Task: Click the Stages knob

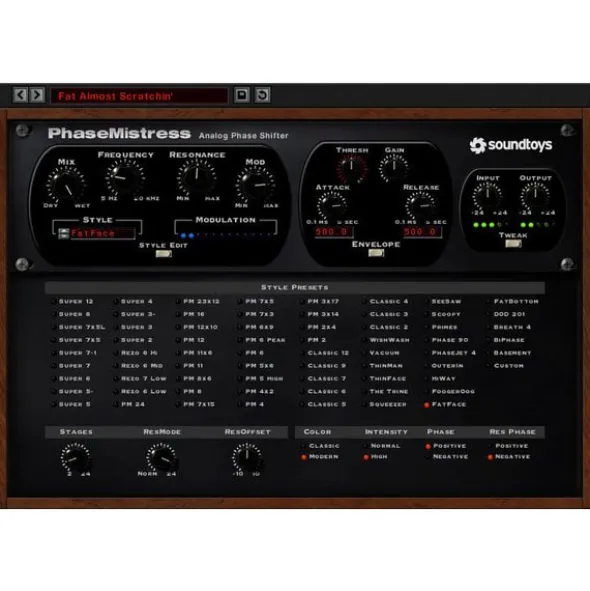Action: pos(75,457)
